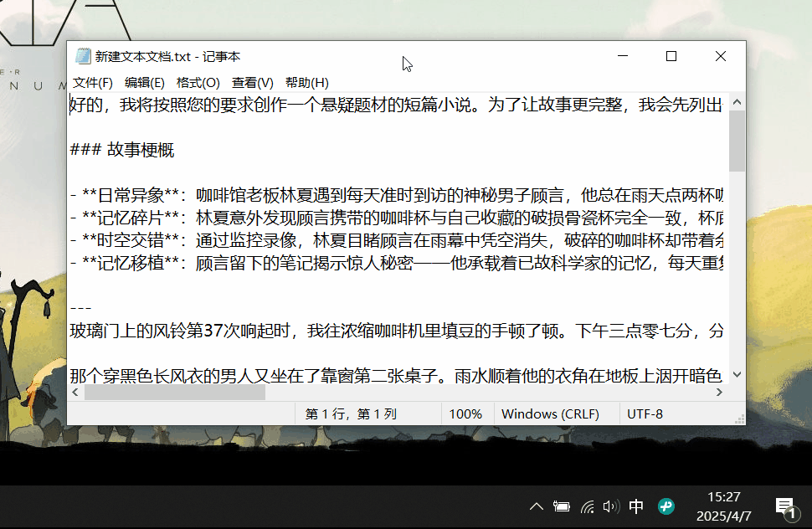Viewport: 812px width, 529px height.
Task: Open the 文件(F) menu
Action: point(92,82)
